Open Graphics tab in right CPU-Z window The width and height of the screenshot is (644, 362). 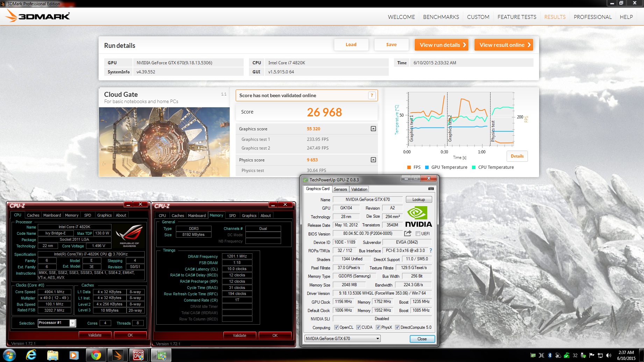tap(249, 216)
